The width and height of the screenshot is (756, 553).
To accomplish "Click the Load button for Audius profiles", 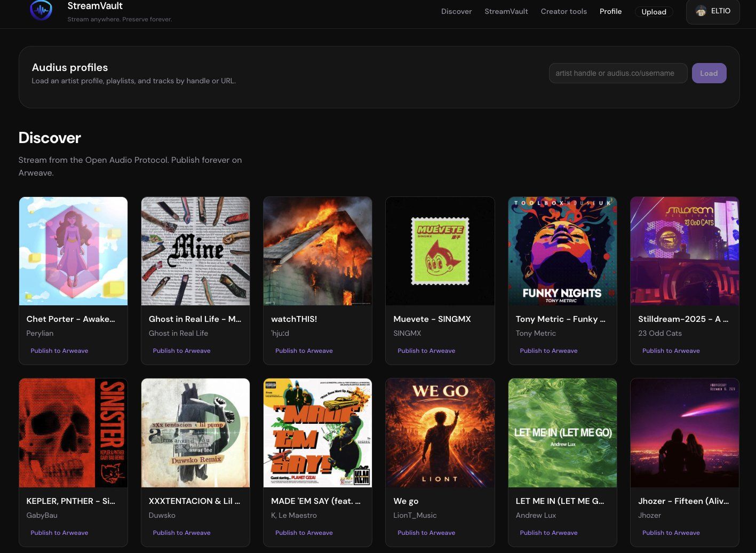I will pos(709,73).
